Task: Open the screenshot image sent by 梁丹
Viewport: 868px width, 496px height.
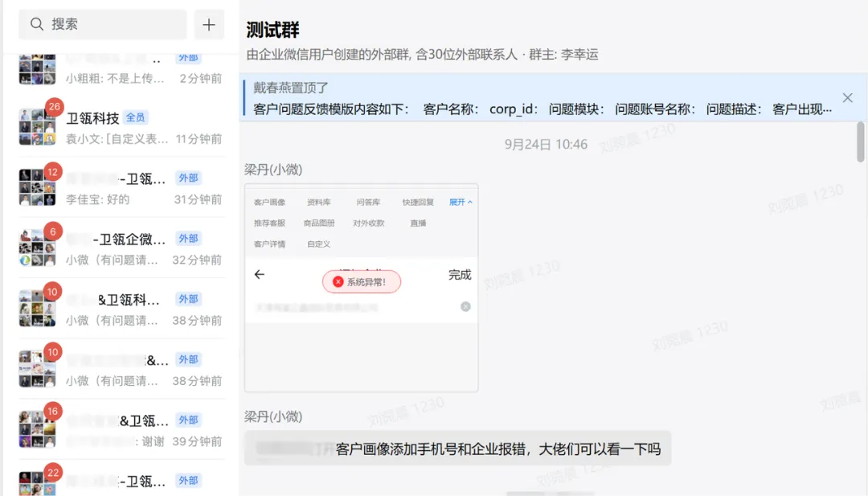Action: (361, 288)
